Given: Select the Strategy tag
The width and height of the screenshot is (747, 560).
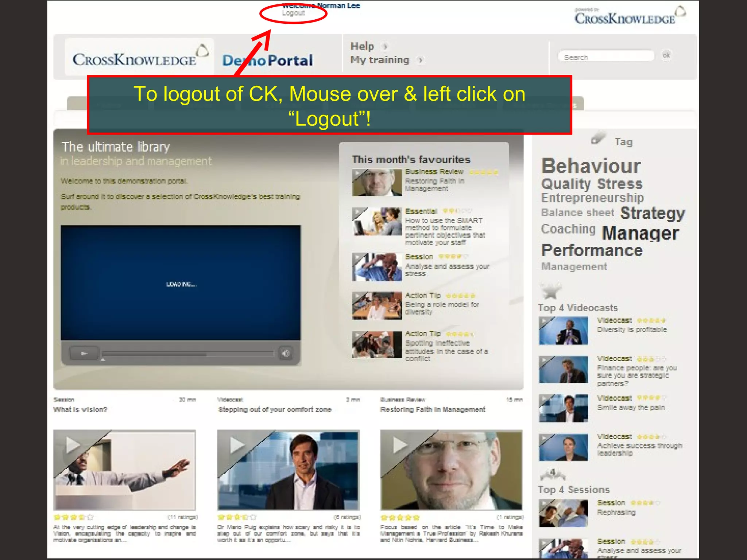Looking at the screenshot, I should 653,214.
